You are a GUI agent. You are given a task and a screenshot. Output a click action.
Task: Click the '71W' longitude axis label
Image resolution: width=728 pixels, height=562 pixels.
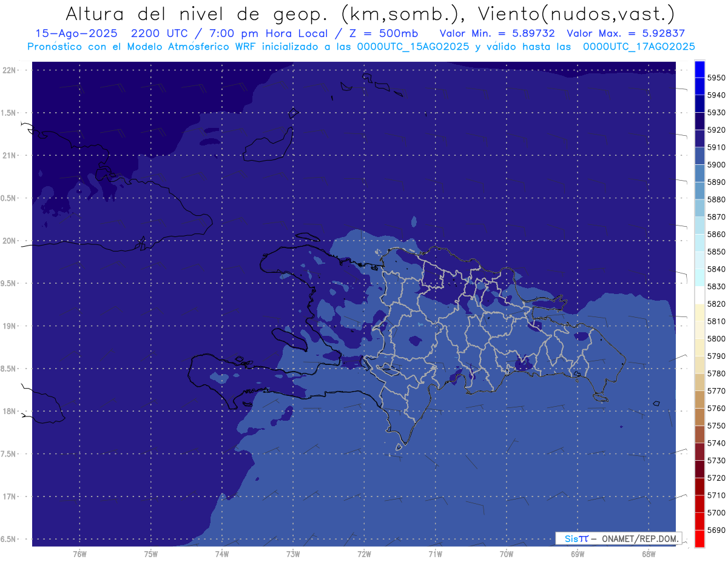(435, 554)
